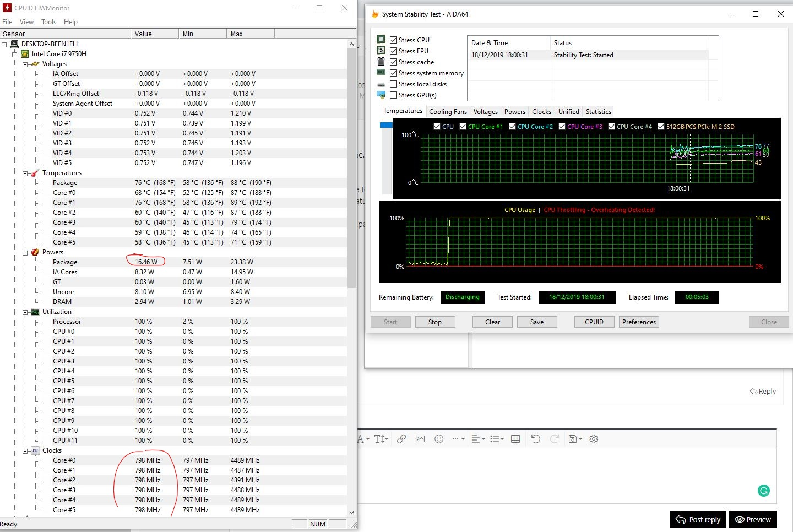Open the save draft dropdown in editor

tap(575, 439)
